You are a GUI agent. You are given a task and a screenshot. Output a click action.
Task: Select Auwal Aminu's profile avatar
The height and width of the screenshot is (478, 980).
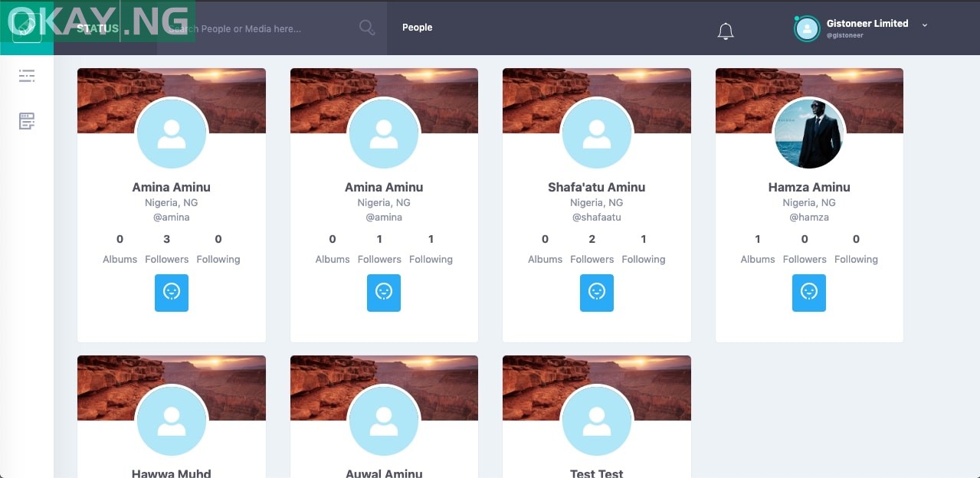384,421
